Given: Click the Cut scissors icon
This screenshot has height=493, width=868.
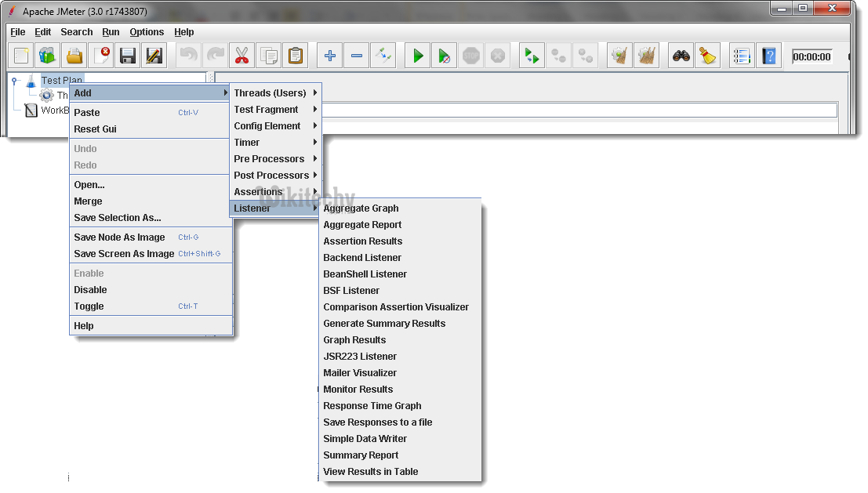Looking at the screenshot, I should [242, 56].
